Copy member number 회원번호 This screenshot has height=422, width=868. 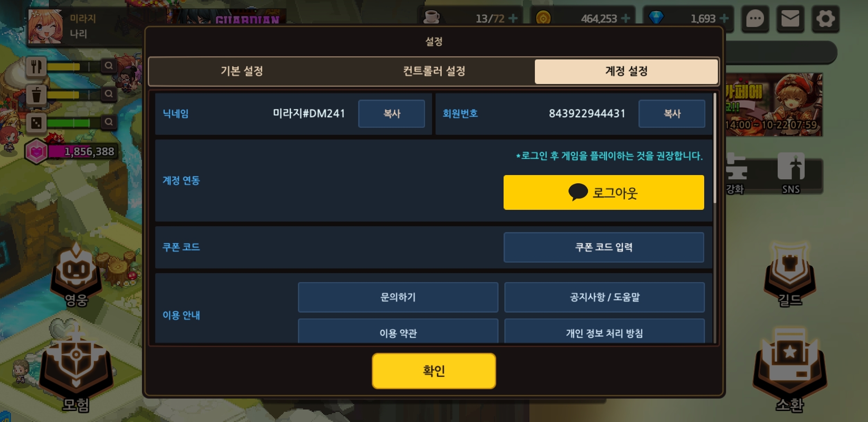(x=672, y=114)
